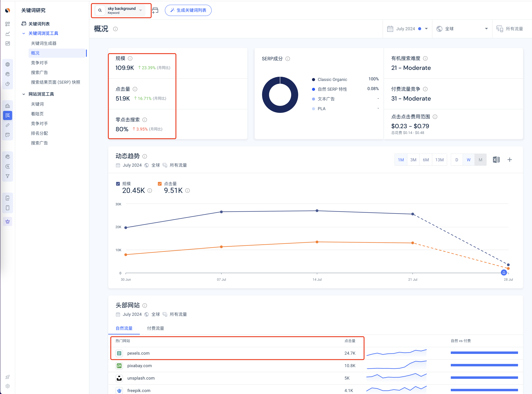
Task: Open 关键词列表 in sidebar
Action: [x=39, y=24]
